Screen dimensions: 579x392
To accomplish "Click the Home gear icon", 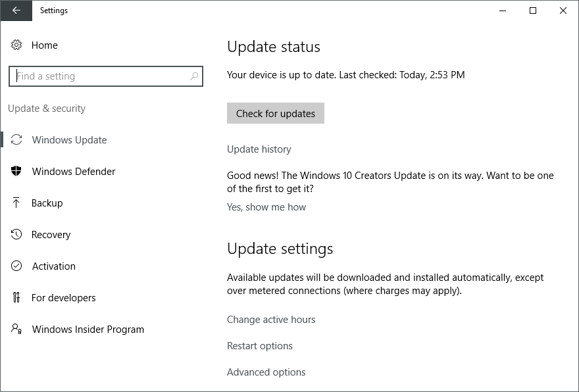I will (16, 45).
